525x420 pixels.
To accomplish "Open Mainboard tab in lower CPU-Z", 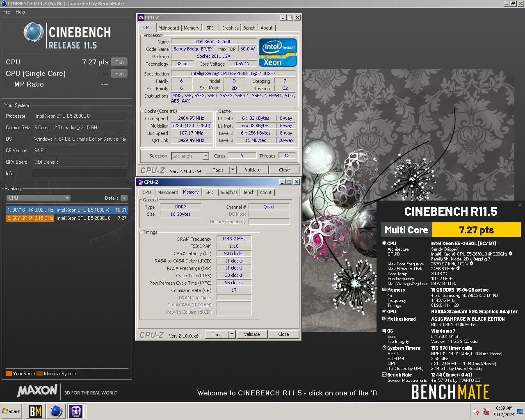I will (168, 192).
